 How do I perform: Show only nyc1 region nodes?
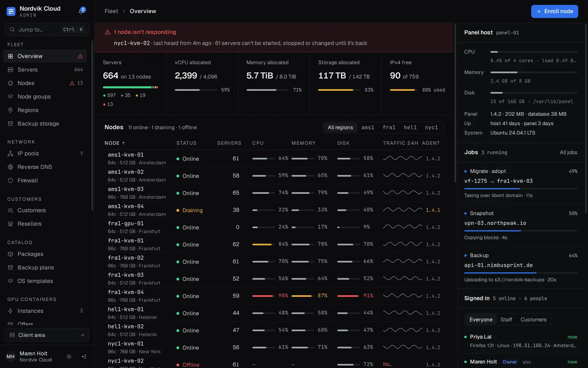[x=431, y=128]
